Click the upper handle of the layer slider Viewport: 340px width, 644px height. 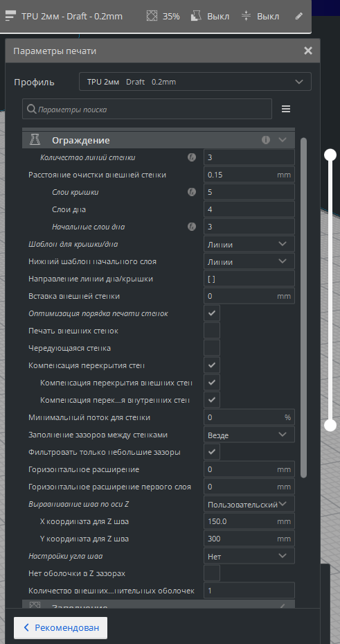(330, 155)
